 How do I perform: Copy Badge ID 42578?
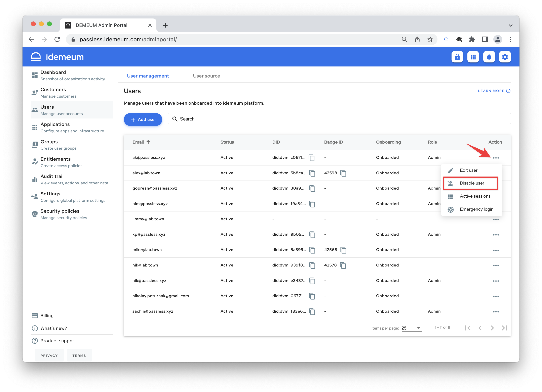[x=343, y=265]
